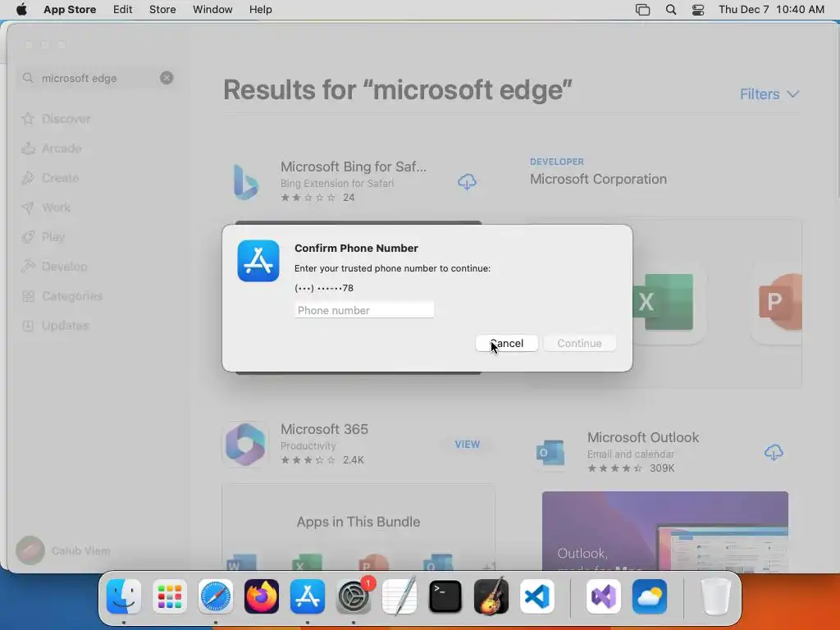Launch Safari from the Dock
This screenshot has width=840, height=630.
coord(216,596)
